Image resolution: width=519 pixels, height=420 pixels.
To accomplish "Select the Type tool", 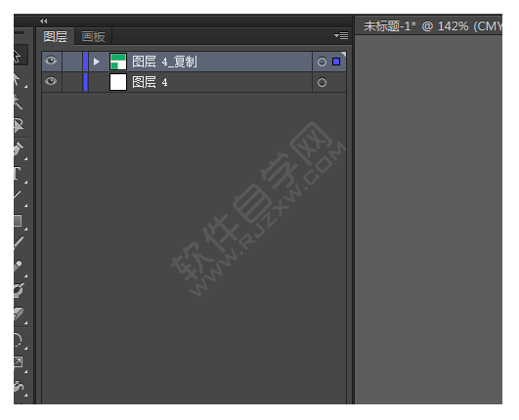I will click(x=18, y=173).
